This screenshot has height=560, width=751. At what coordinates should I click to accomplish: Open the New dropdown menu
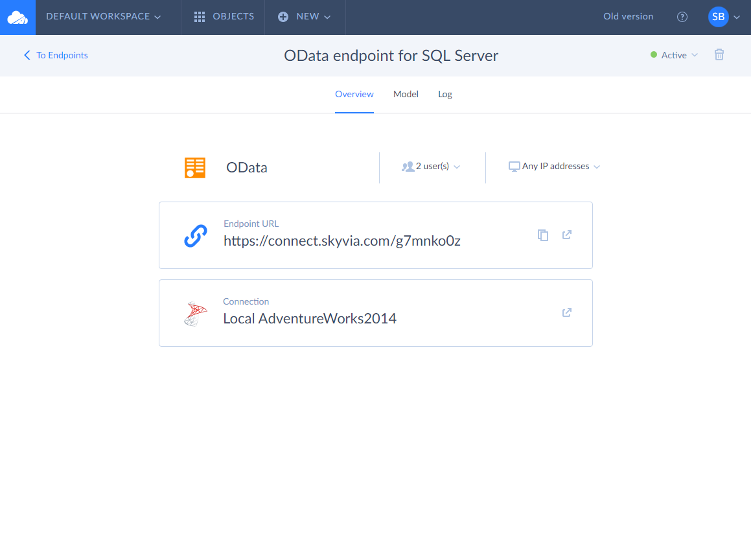[x=305, y=17]
